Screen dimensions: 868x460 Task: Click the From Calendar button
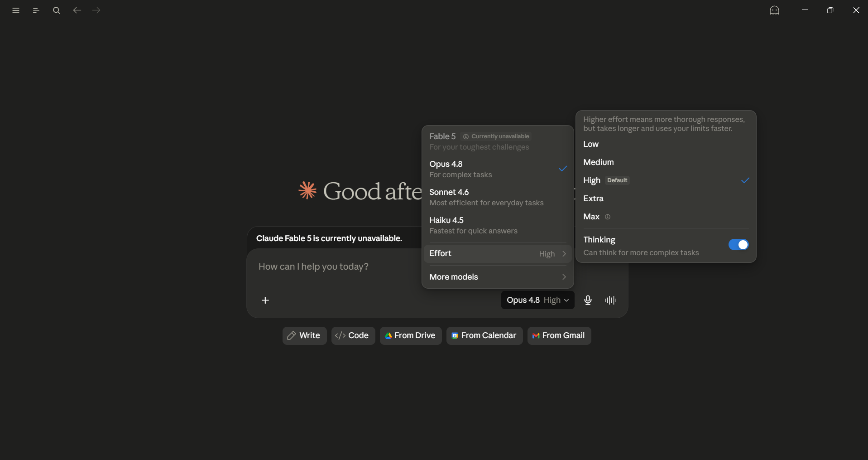pyautogui.click(x=484, y=336)
